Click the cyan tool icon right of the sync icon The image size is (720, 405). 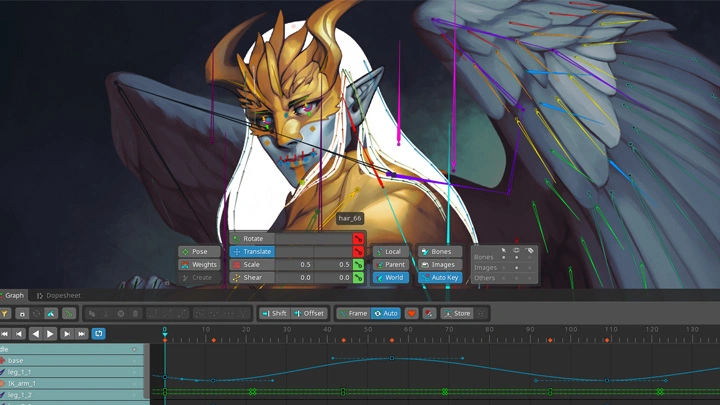[51, 314]
